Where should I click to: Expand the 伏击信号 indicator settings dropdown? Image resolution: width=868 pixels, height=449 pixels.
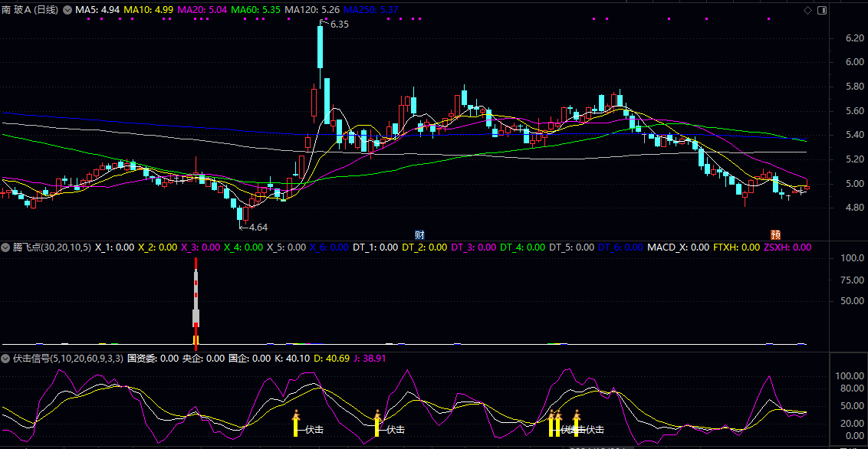click(x=6, y=358)
